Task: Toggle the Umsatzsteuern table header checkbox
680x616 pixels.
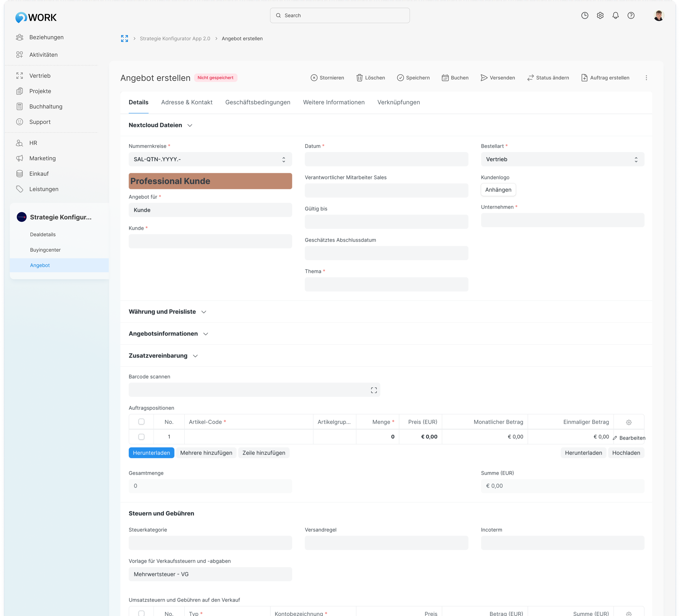Action: (x=141, y=613)
